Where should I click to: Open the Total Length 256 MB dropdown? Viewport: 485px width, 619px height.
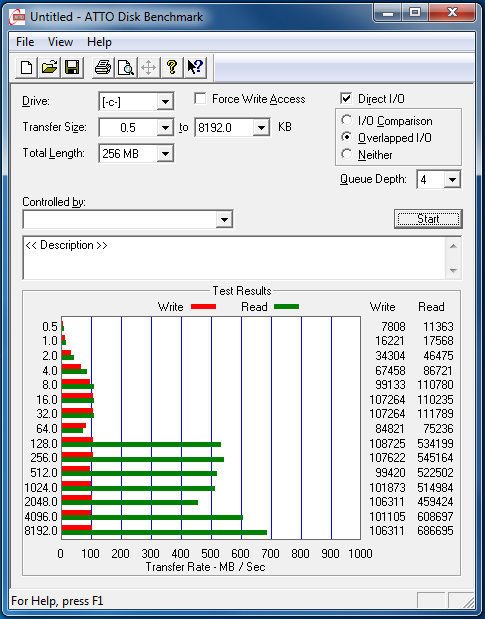click(165, 154)
